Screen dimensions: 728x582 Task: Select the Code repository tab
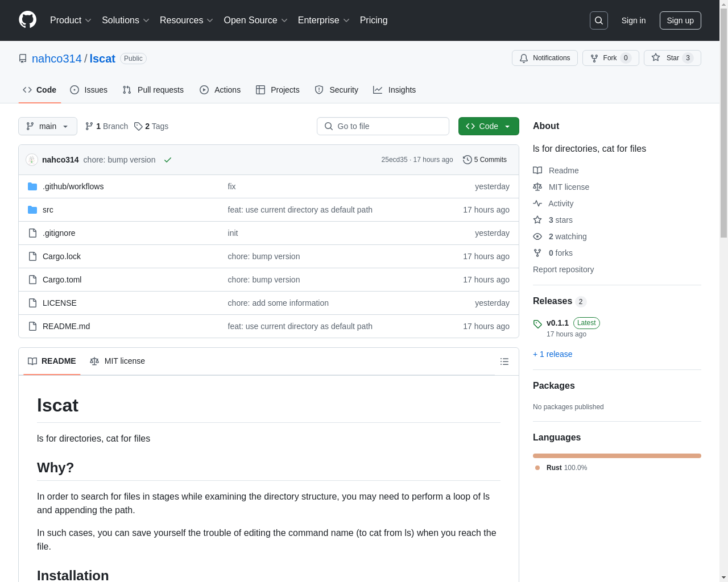[x=39, y=90]
